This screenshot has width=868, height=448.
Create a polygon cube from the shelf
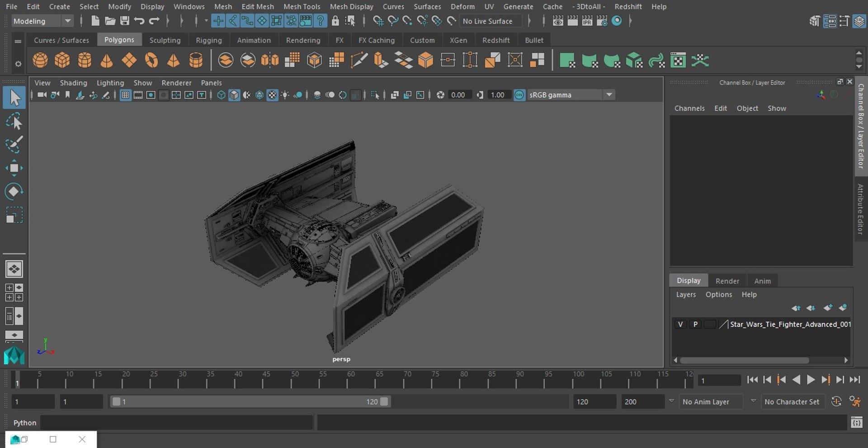point(62,60)
